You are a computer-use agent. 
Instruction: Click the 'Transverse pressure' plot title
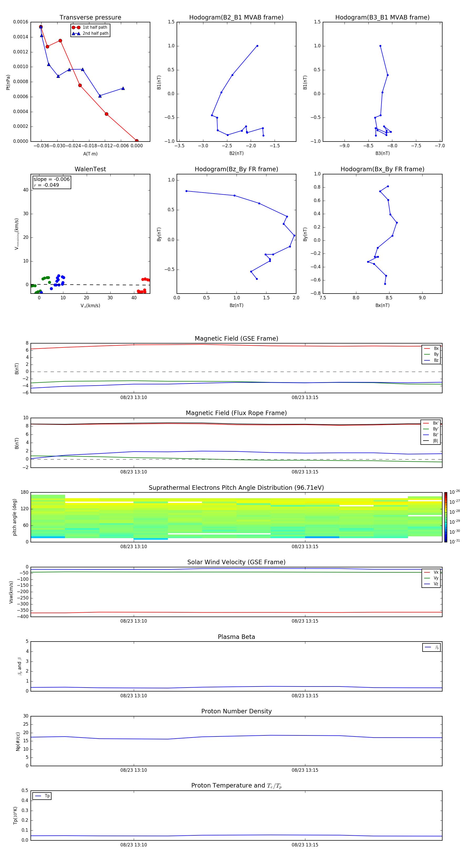coord(90,18)
